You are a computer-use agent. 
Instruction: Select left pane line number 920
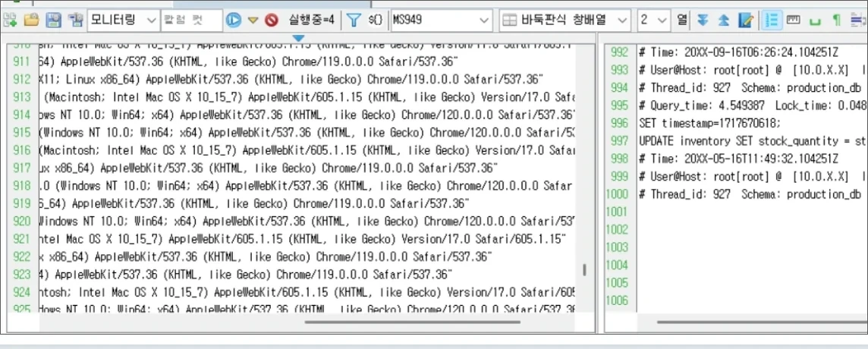21,221
